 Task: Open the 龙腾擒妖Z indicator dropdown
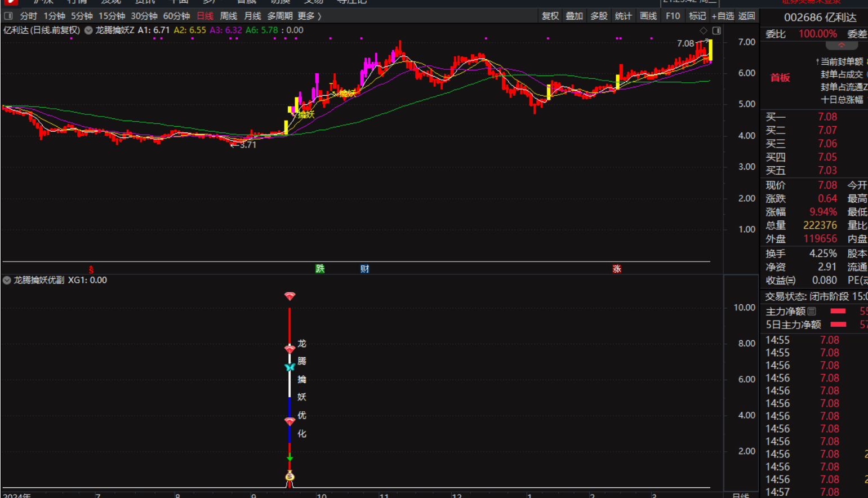click(x=88, y=30)
